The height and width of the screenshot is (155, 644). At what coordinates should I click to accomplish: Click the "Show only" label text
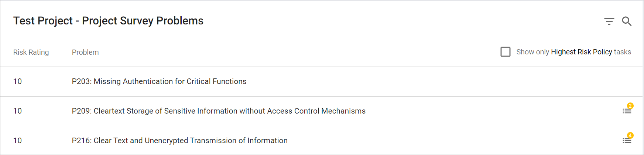pyautogui.click(x=532, y=52)
